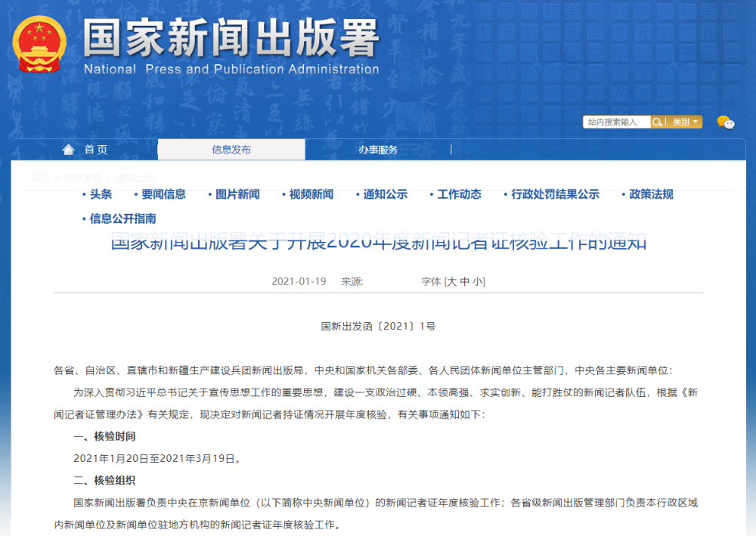
Task: Click the heading 二、核验组织
Action: pyautogui.click(x=104, y=480)
